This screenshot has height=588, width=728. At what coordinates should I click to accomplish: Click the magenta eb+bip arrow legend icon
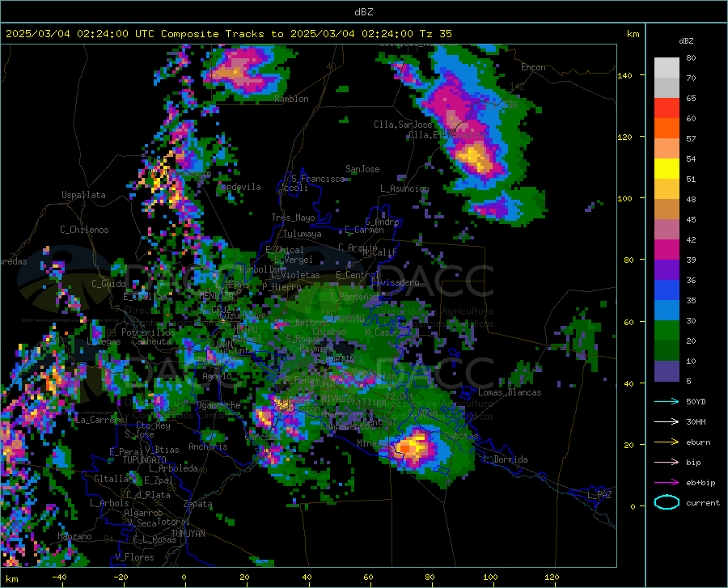click(667, 483)
